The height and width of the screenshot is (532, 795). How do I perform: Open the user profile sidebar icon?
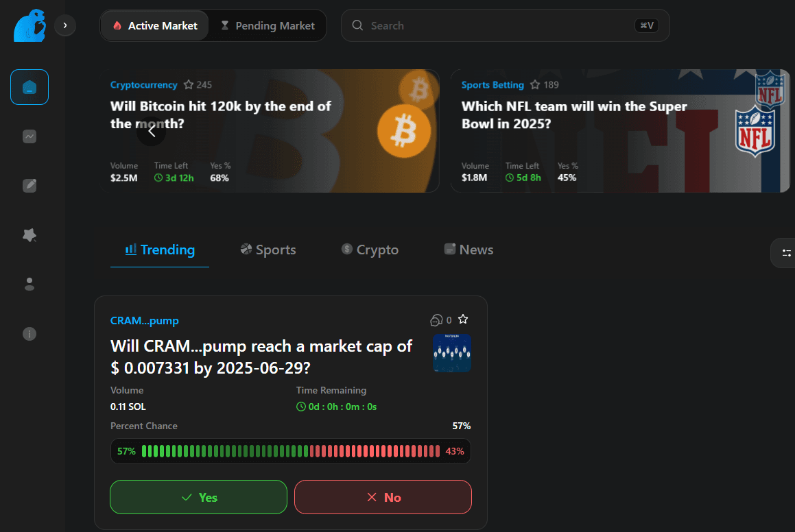(x=29, y=284)
